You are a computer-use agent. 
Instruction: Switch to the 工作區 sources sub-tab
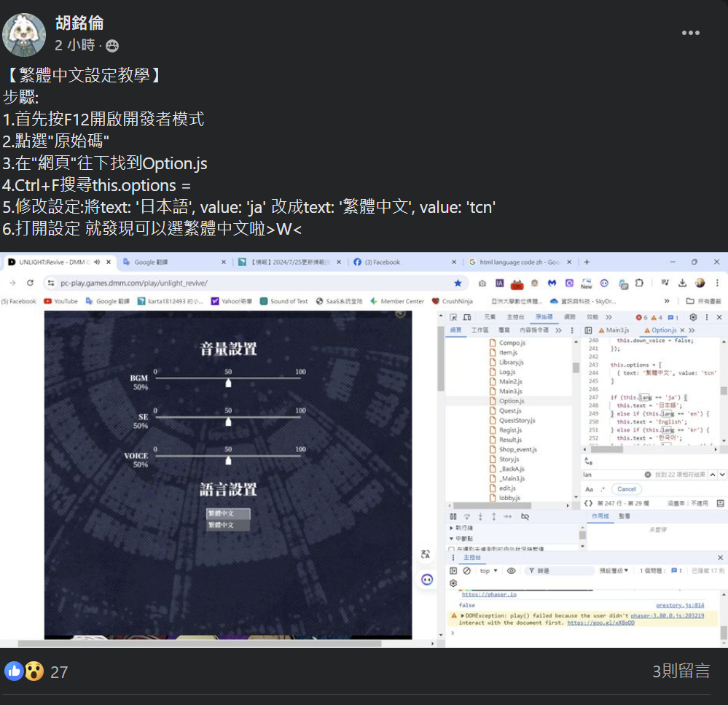pyautogui.click(x=480, y=330)
